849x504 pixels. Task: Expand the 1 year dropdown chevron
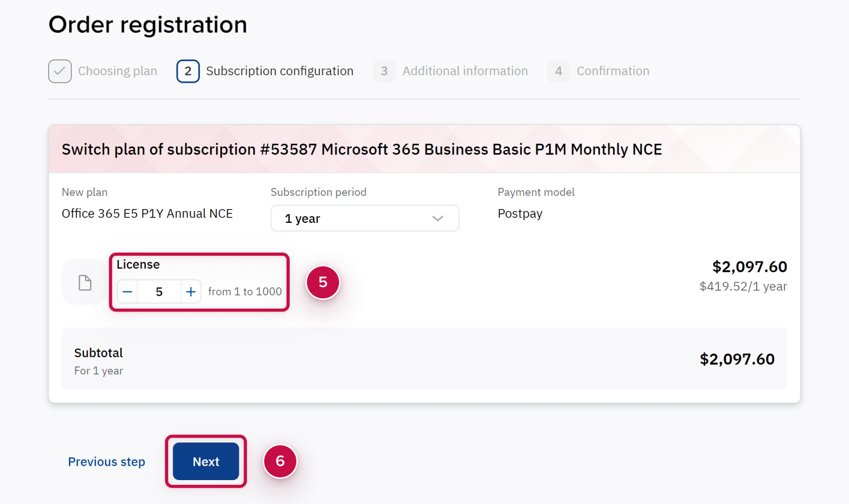[437, 219]
